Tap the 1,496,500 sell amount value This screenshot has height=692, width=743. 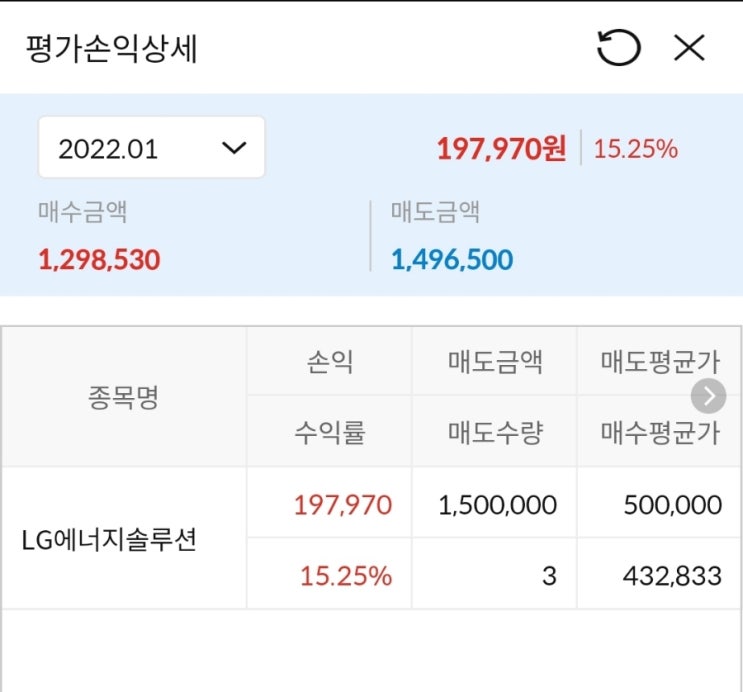452,260
